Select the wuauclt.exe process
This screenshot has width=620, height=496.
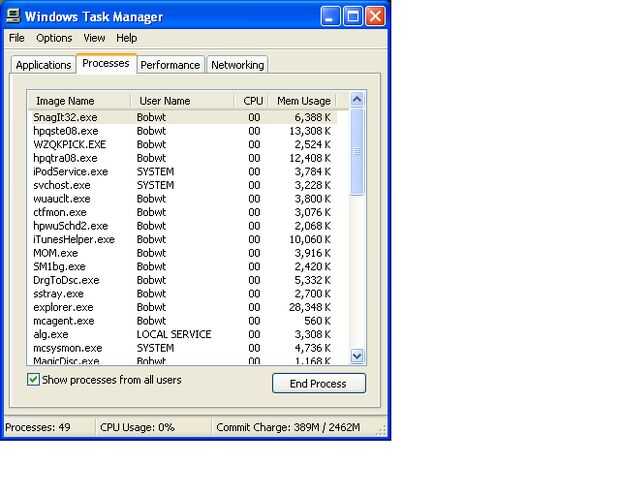pos(182,199)
